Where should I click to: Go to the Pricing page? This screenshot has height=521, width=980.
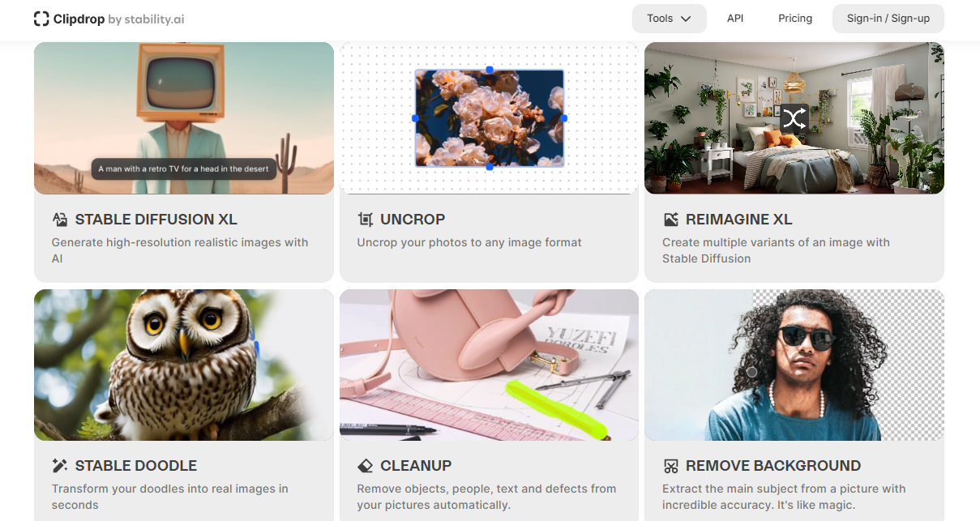tap(795, 19)
